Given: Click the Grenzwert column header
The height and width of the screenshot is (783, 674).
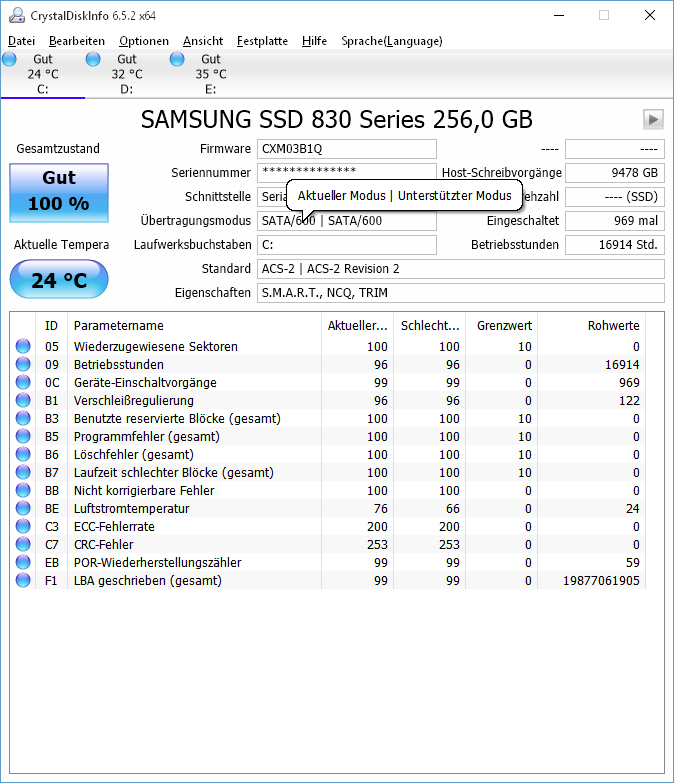Looking at the screenshot, I should point(502,326).
